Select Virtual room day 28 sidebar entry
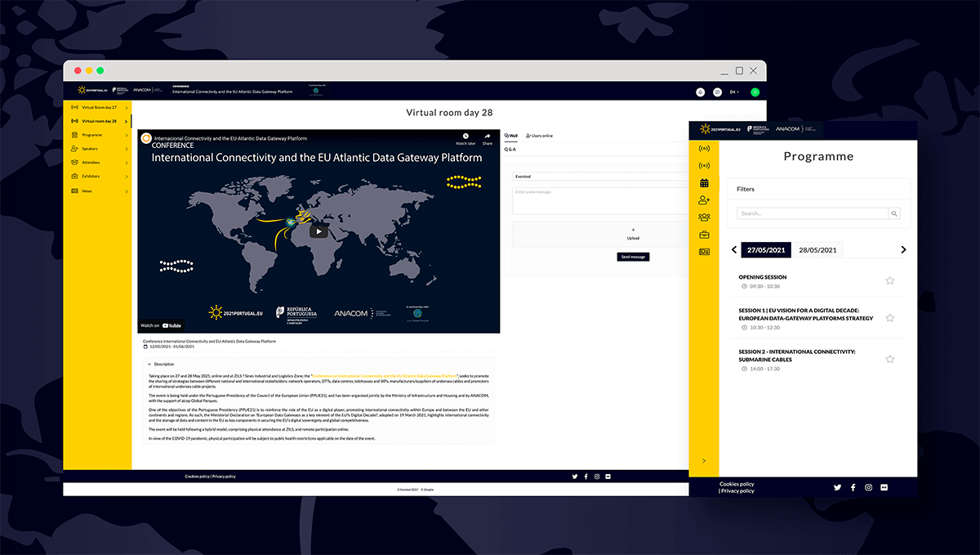 (97, 121)
